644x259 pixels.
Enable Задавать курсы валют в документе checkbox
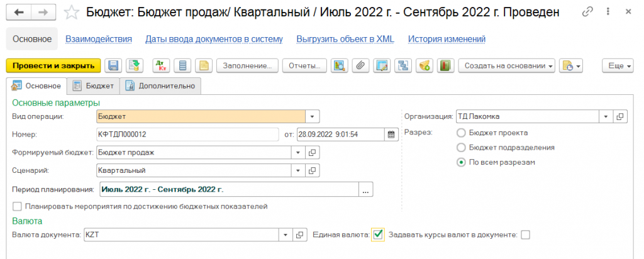click(526, 234)
